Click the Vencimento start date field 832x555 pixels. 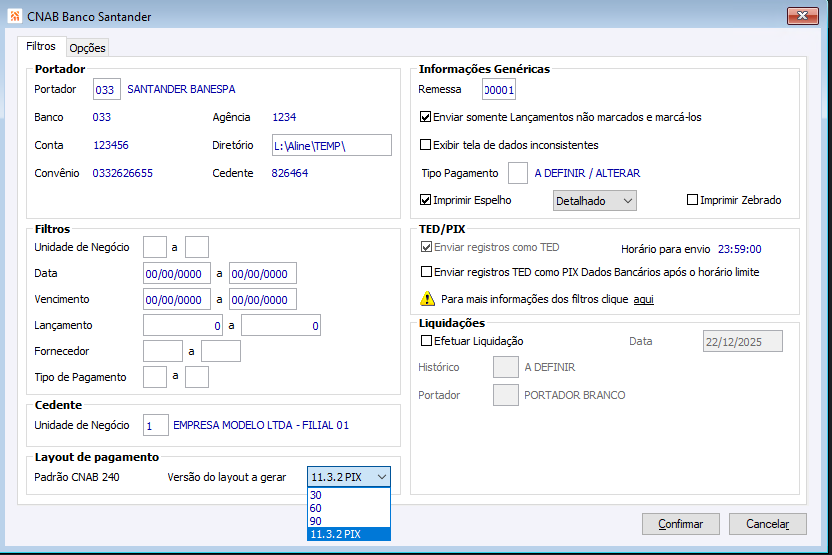[x=177, y=299]
